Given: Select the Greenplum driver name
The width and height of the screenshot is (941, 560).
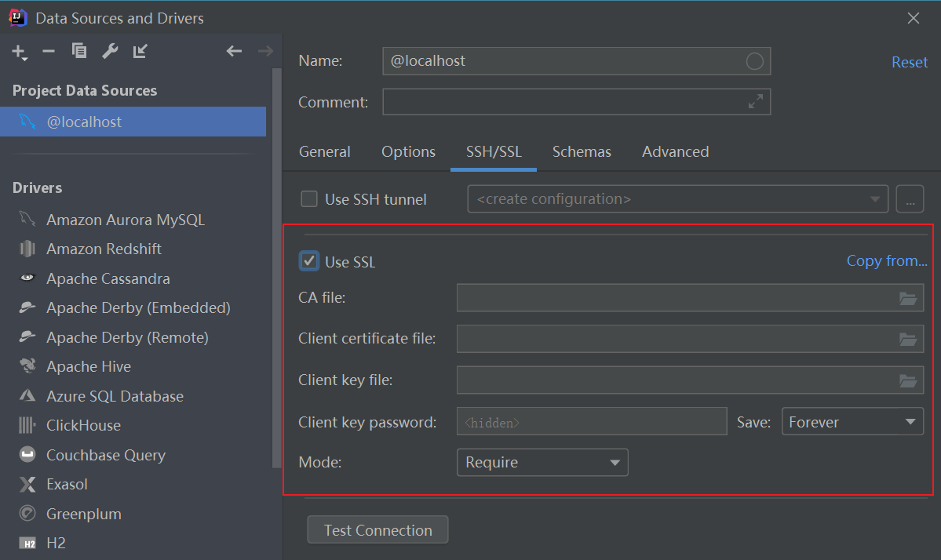Looking at the screenshot, I should point(83,514).
